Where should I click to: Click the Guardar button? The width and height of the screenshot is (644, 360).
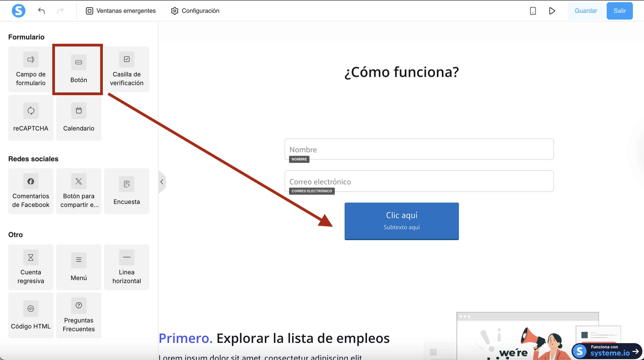point(585,11)
